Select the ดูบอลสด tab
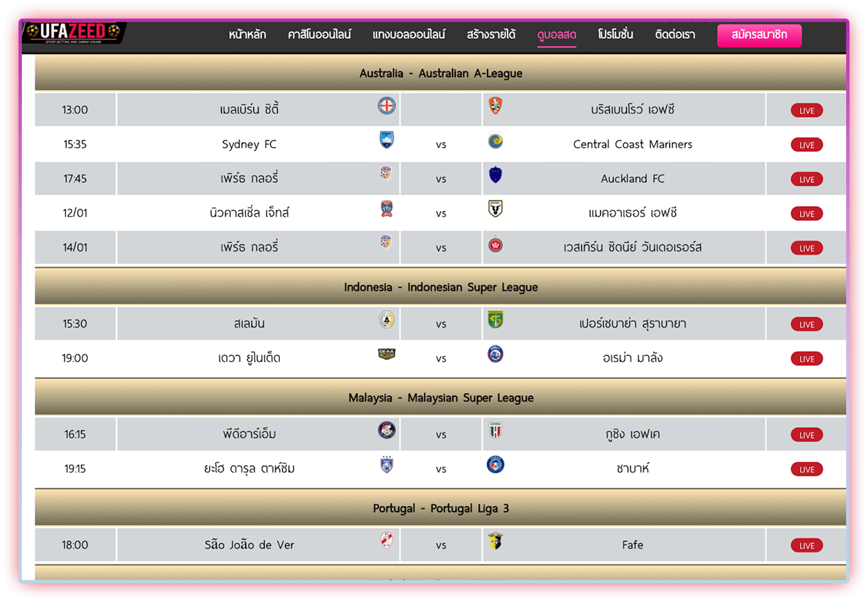This screenshot has width=868, height=602. tap(556, 35)
